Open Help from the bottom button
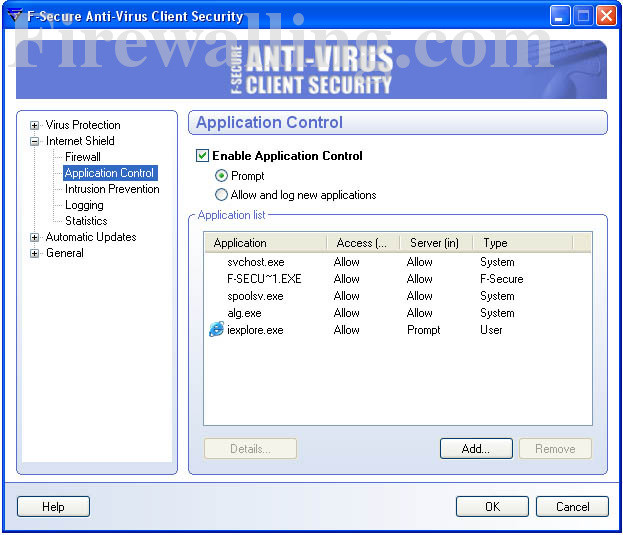Screen dimensions: 623x535 click(x=53, y=507)
